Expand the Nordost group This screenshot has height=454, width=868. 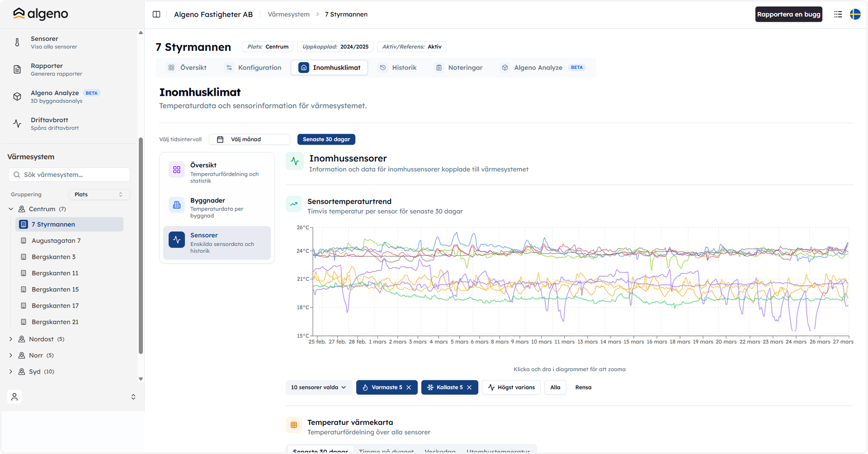tap(11, 339)
